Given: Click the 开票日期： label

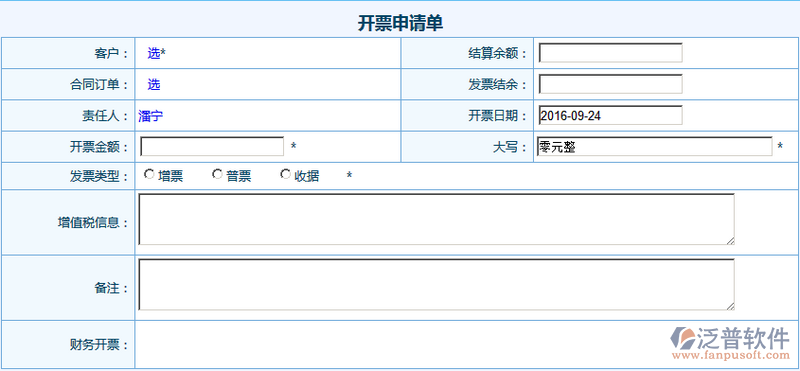Looking at the screenshot, I should [x=498, y=116].
